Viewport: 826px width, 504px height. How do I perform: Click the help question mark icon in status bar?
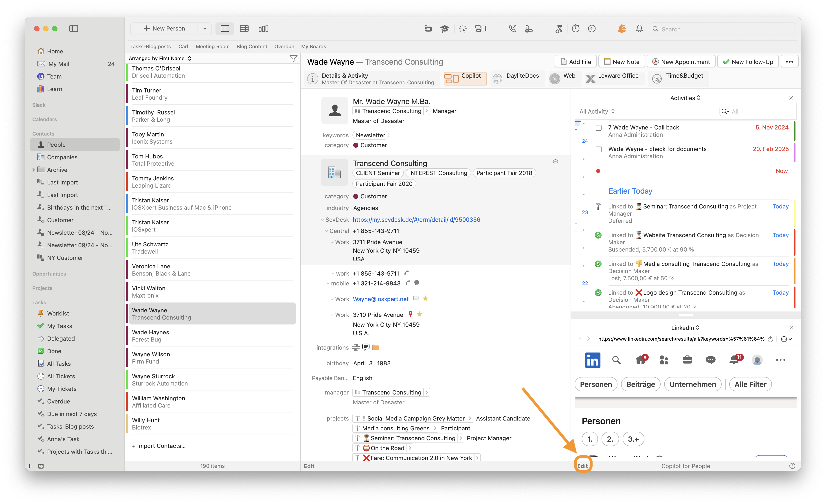point(792,466)
